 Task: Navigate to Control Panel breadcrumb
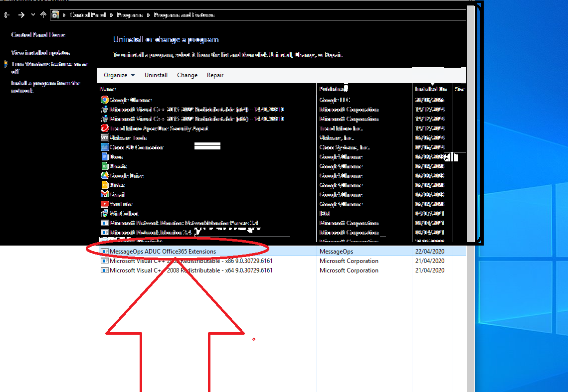[88, 15]
